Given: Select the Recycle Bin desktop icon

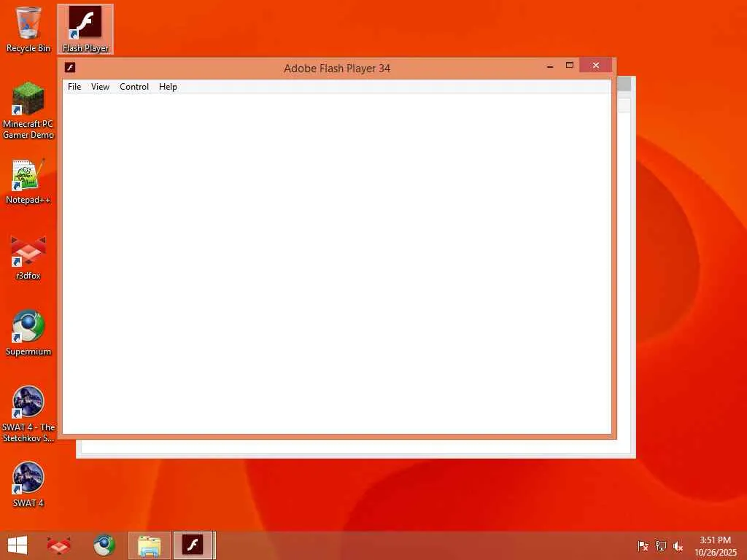Looking at the screenshot, I should [28, 29].
